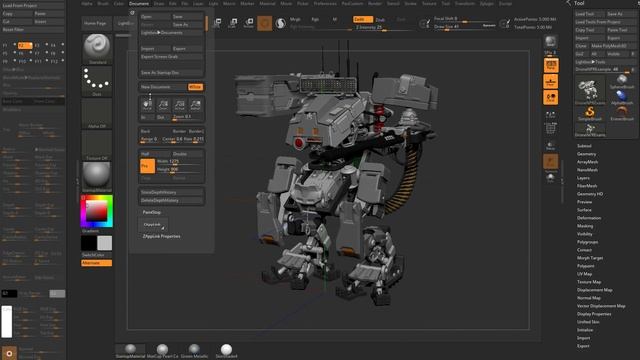Select the SimpleBrush tool
The height and width of the screenshot is (360, 640).
[x=590, y=113]
